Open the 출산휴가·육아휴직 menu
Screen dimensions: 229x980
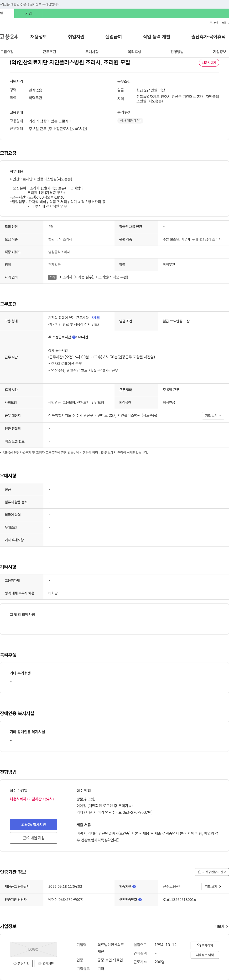point(208,36)
